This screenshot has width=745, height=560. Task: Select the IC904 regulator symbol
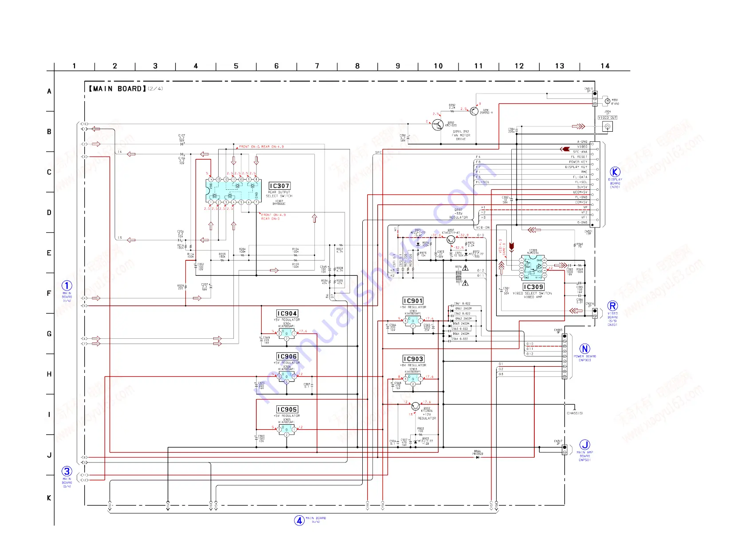click(x=286, y=333)
